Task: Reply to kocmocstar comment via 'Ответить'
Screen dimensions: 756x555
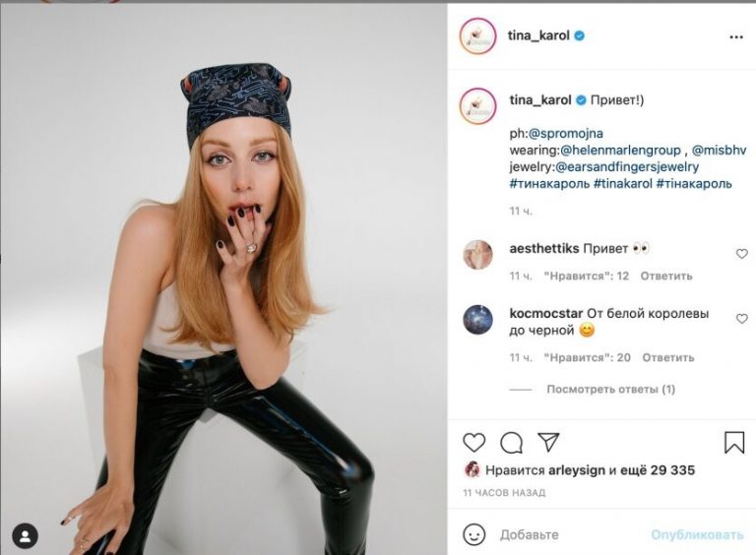Action: pos(667,357)
